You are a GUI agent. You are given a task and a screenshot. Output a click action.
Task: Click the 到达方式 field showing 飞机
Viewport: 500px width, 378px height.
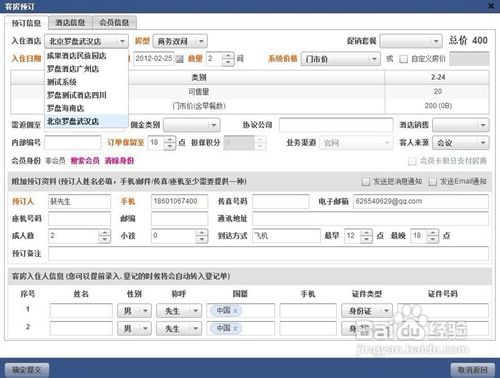286,236
